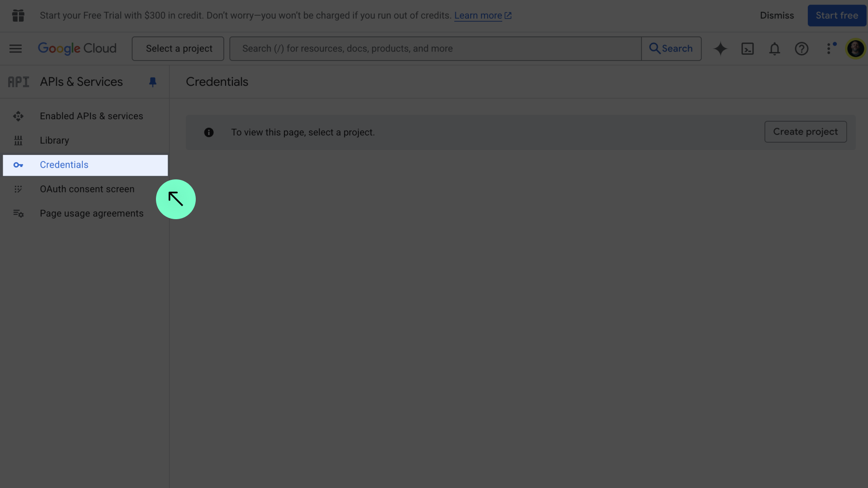Open the user account avatar
The height and width of the screenshot is (488, 868).
855,48
